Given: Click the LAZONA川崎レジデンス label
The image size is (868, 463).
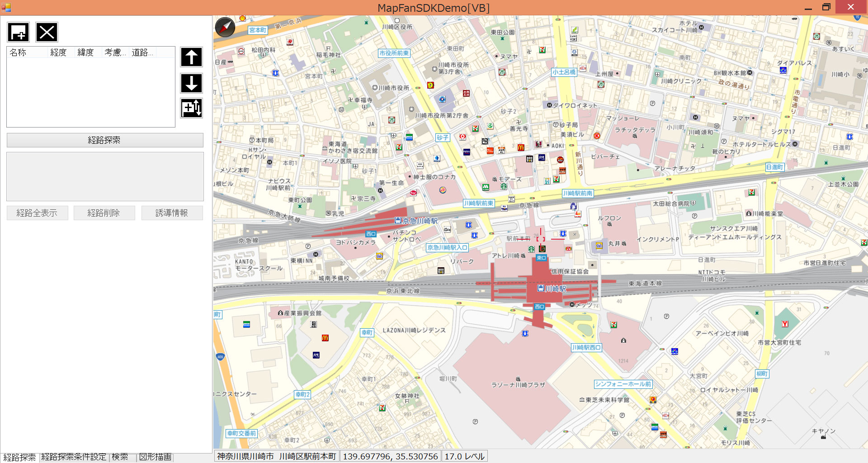Looking at the screenshot, I should pyautogui.click(x=414, y=331).
